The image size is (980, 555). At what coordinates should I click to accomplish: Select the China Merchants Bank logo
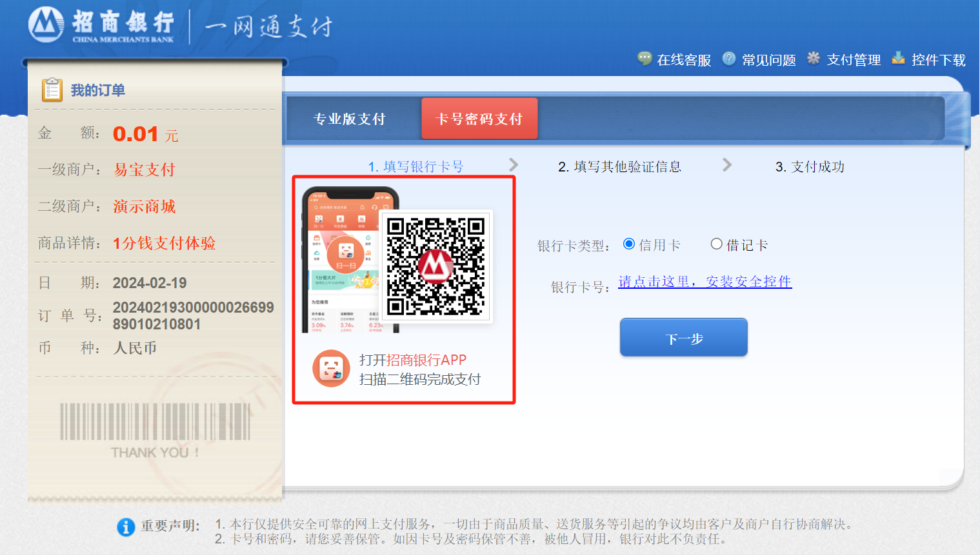[46, 26]
